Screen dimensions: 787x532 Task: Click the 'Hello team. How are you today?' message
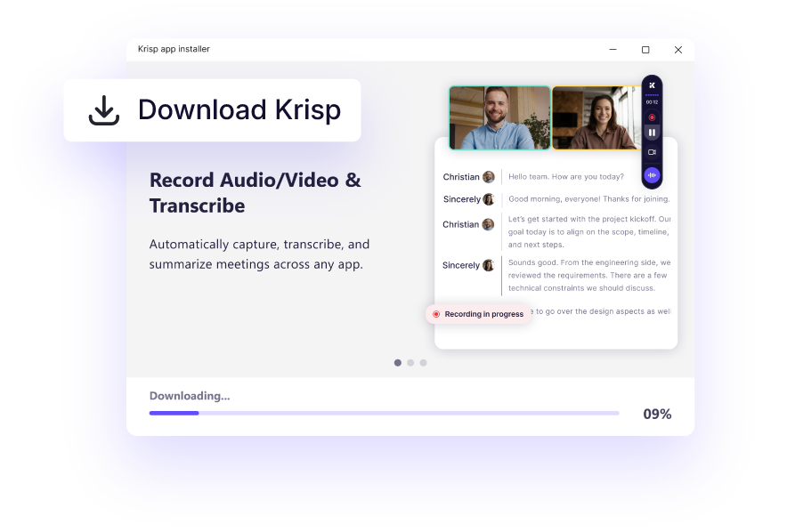point(566,177)
